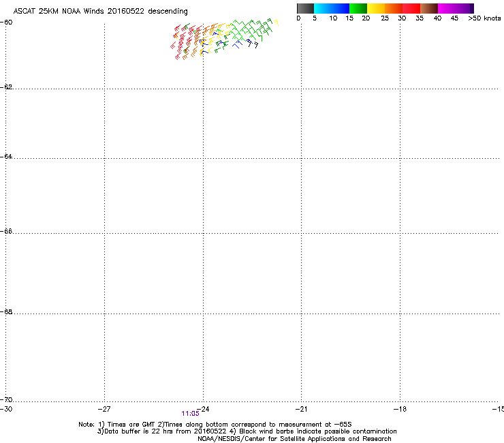Click the legend tick label 10

click(x=333, y=18)
